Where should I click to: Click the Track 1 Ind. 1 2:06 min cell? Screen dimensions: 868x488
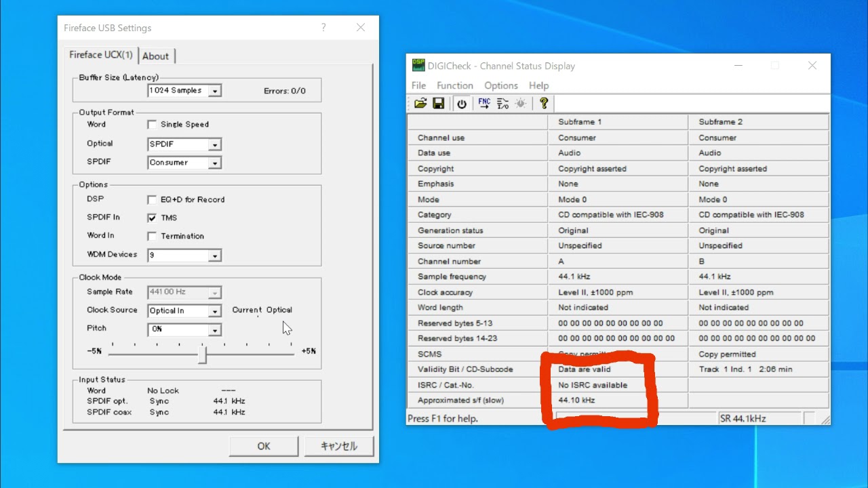746,369
